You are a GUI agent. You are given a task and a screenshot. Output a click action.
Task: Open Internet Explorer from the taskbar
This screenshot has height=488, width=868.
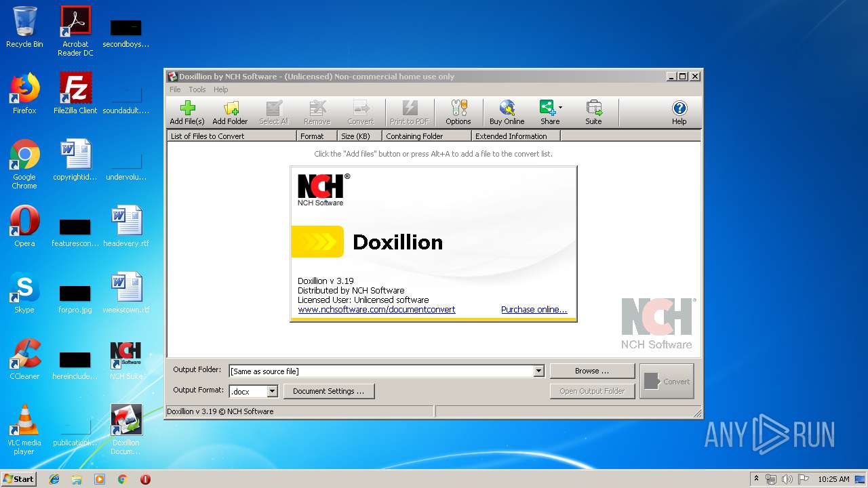(x=54, y=479)
